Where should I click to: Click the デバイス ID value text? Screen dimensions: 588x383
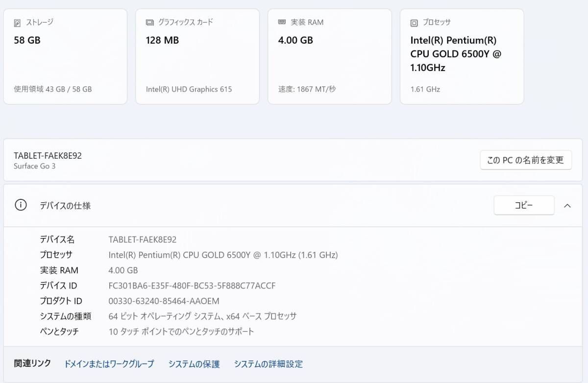(x=192, y=286)
